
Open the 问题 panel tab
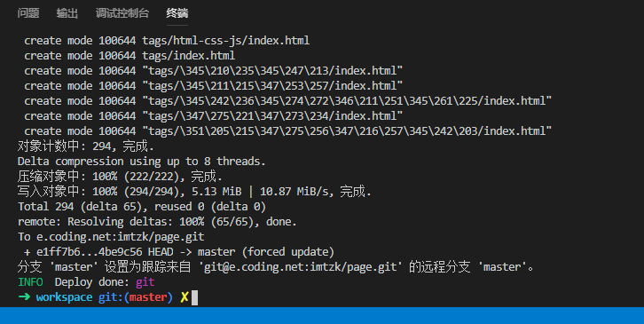point(28,13)
